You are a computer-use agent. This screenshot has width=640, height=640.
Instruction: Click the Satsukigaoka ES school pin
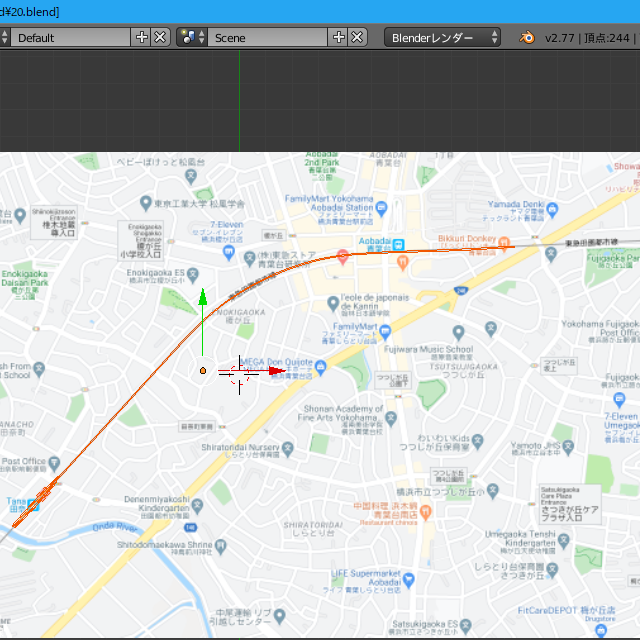(465, 625)
